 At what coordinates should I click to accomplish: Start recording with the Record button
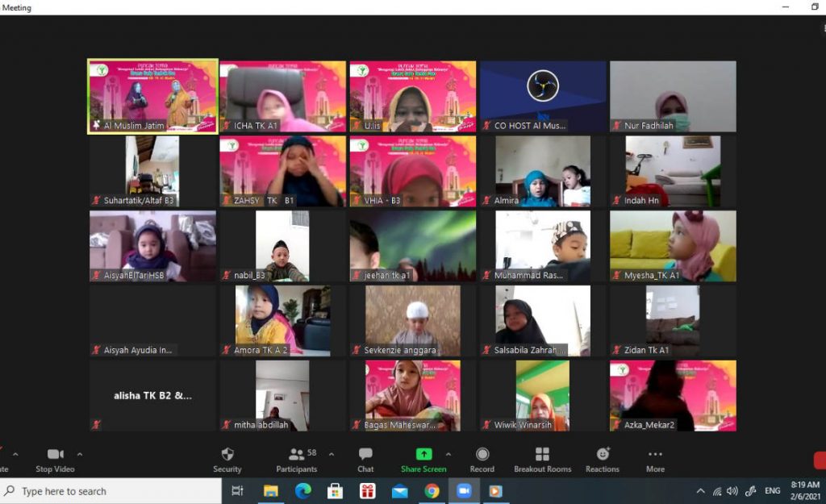point(482,459)
